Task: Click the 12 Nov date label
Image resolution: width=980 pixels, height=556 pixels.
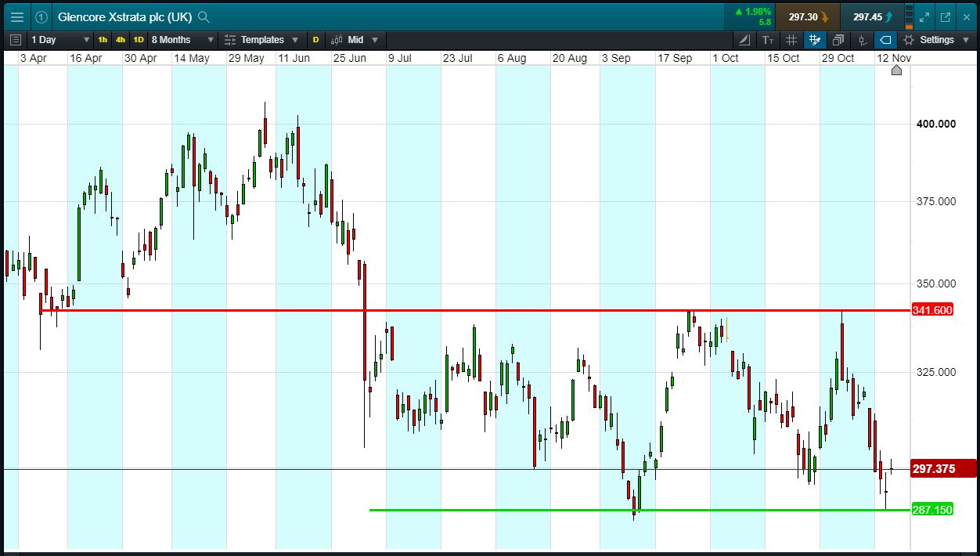Action: tap(894, 58)
